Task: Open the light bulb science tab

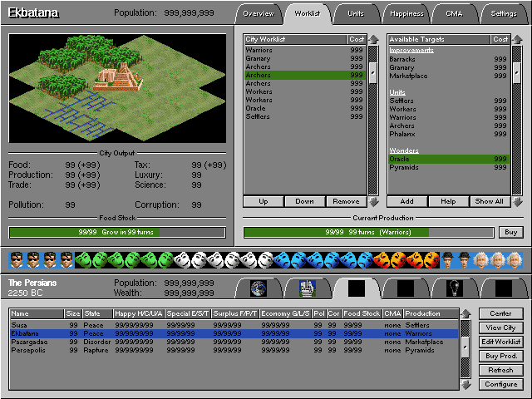Action: point(455,288)
